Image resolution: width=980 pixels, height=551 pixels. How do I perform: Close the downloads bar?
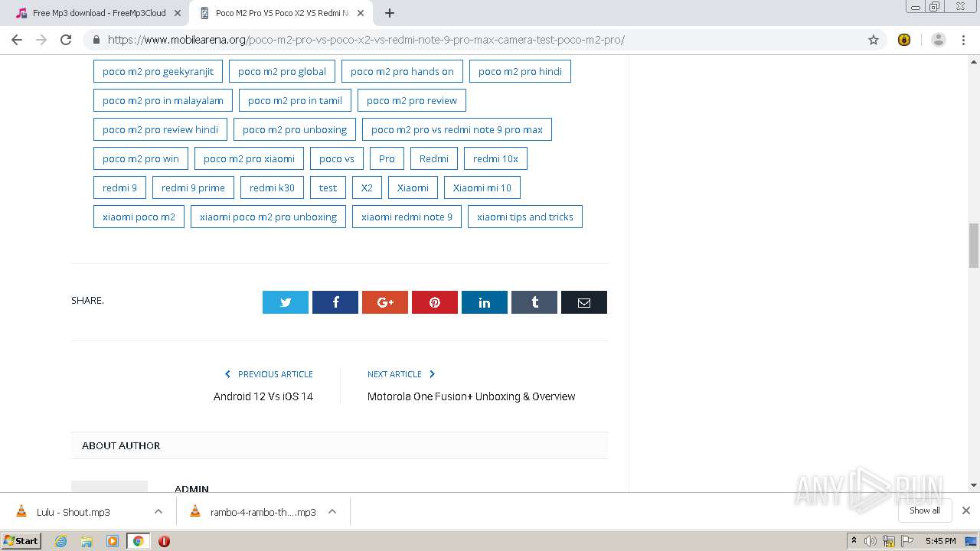pyautogui.click(x=966, y=510)
